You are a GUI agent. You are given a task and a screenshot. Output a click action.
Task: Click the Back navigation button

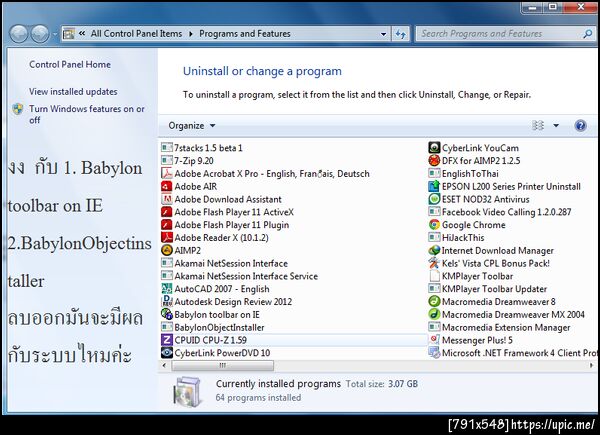tap(18, 34)
